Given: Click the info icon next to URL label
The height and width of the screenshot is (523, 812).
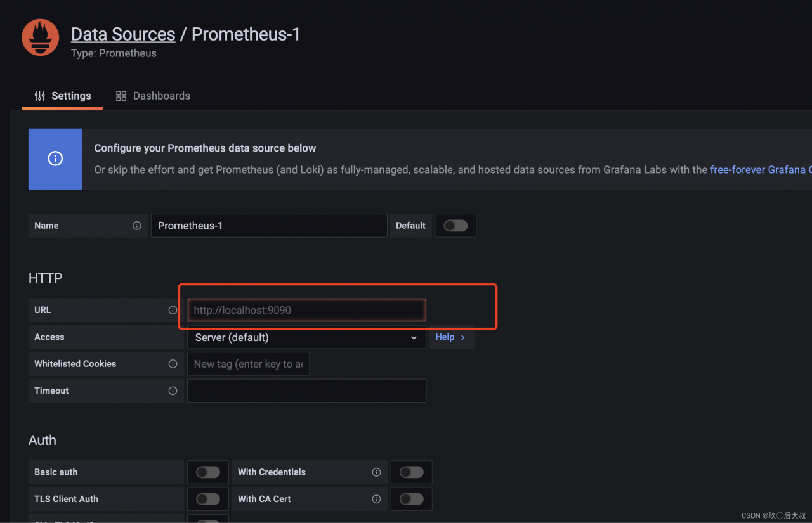Looking at the screenshot, I should (x=173, y=310).
